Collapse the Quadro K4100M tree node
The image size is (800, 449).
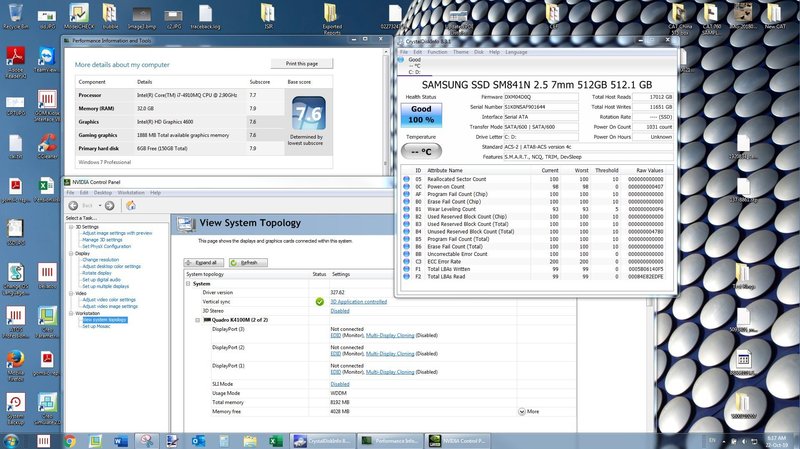pos(197,319)
